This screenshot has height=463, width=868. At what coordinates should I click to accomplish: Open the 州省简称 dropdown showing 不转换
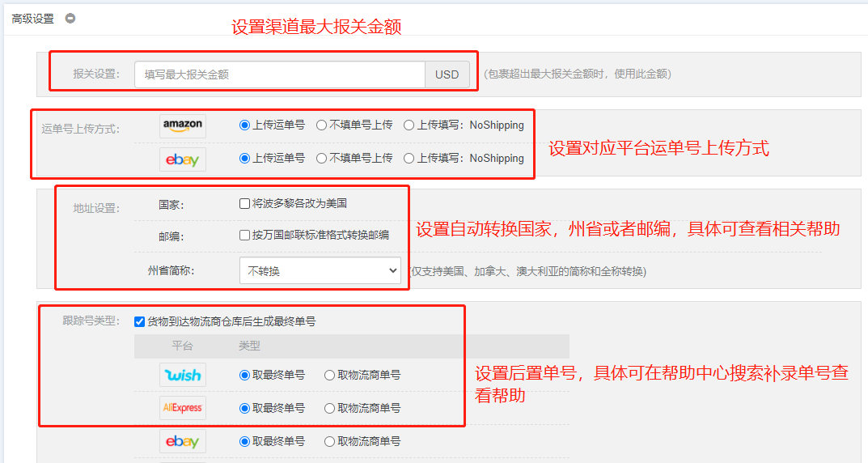click(320, 271)
